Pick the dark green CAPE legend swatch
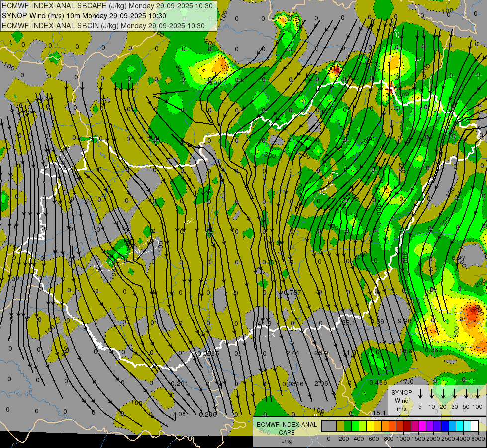This screenshot has width=487, height=448. [x=348, y=426]
